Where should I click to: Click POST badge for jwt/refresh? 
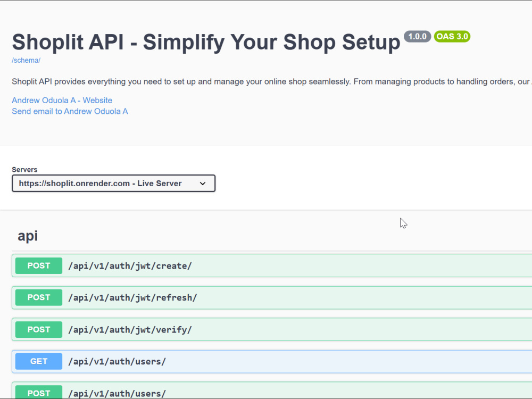click(39, 297)
